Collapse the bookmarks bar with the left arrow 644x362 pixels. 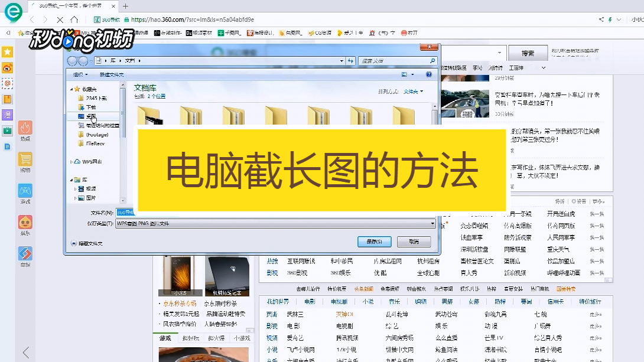(x=8, y=33)
